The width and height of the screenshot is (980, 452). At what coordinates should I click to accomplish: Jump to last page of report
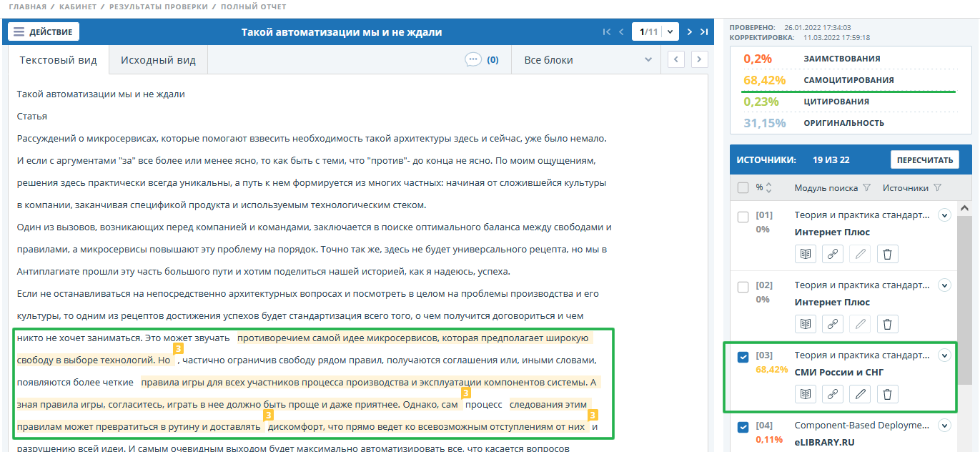703,32
